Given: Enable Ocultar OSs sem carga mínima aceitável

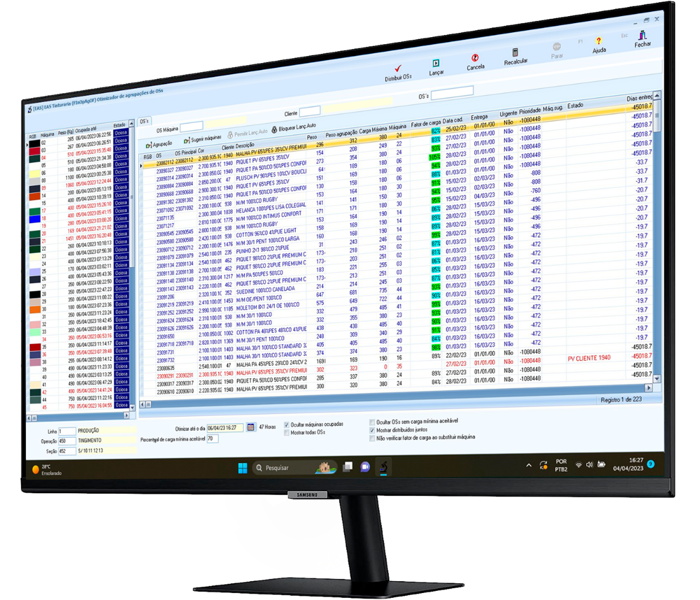Looking at the screenshot, I should [372, 422].
